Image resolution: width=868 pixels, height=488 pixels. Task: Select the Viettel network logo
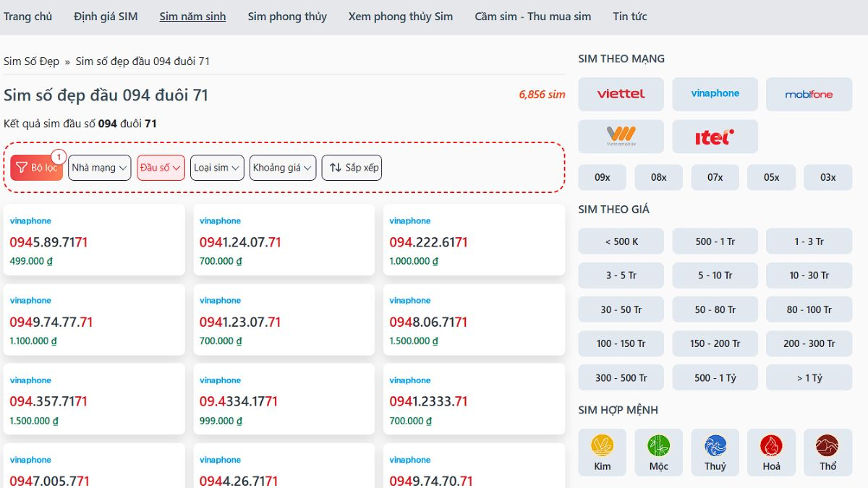pyautogui.click(x=621, y=94)
